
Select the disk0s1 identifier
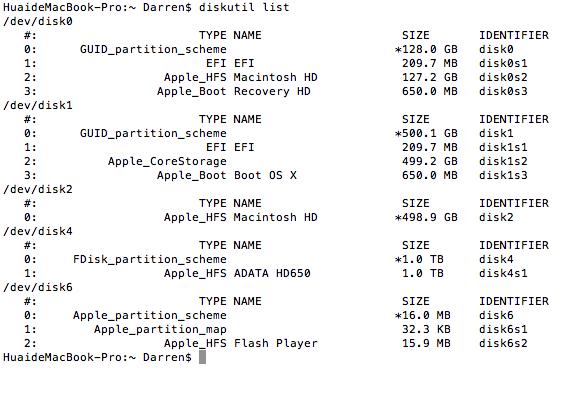(503, 63)
